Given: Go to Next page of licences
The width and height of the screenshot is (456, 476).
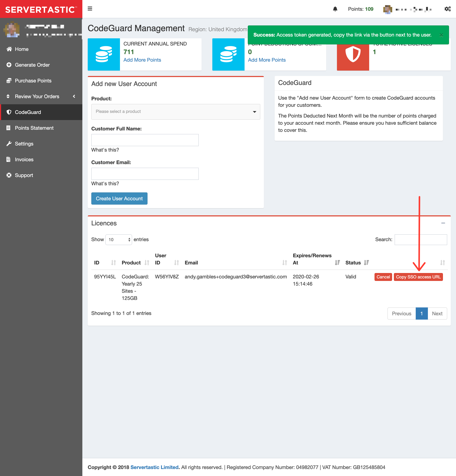Looking at the screenshot, I should click(x=437, y=314).
